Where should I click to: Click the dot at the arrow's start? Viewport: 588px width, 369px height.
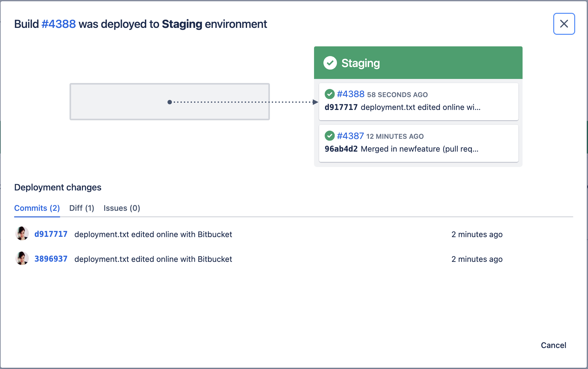point(170,102)
